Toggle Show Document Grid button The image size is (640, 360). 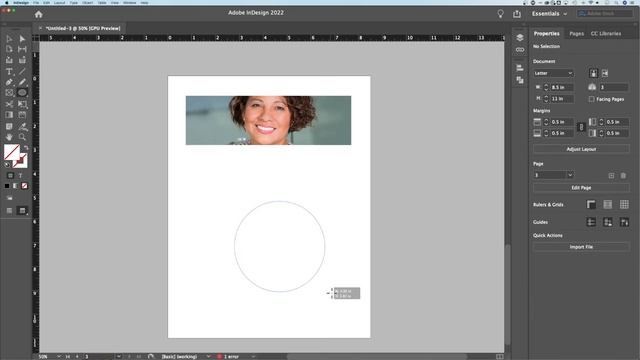coord(624,204)
